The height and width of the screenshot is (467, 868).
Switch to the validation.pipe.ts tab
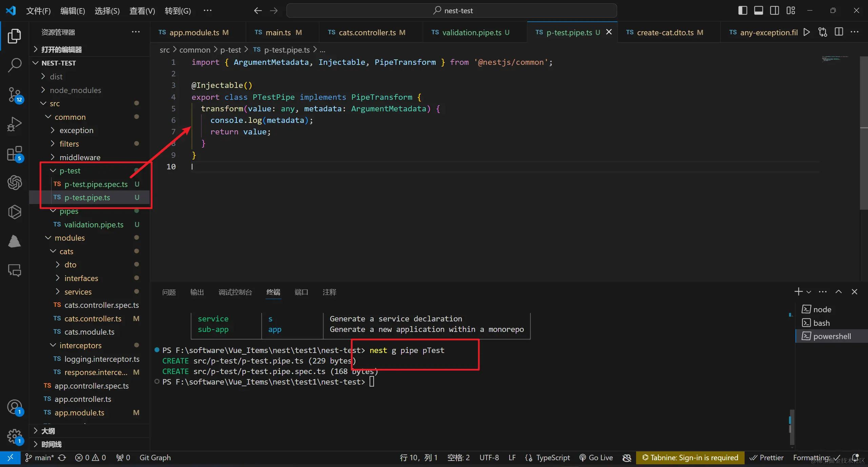pyautogui.click(x=471, y=33)
